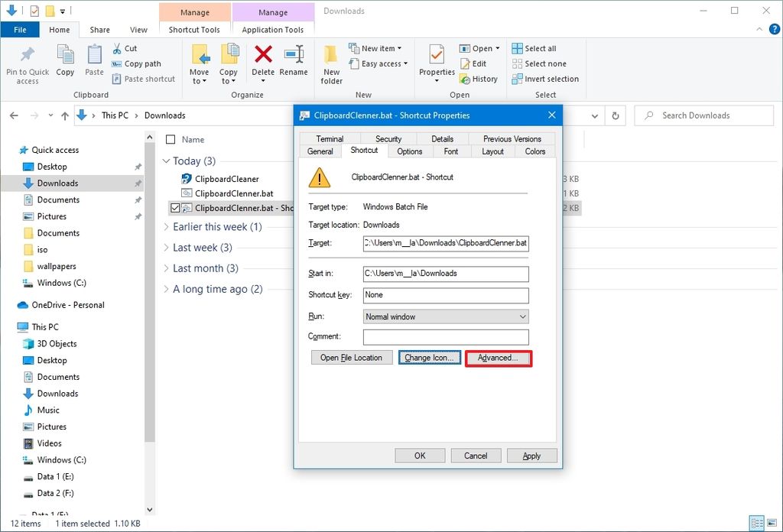The width and height of the screenshot is (783, 532).
Task: Click the Refresh icon beside the address bar
Action: click(x=617, y=115)
